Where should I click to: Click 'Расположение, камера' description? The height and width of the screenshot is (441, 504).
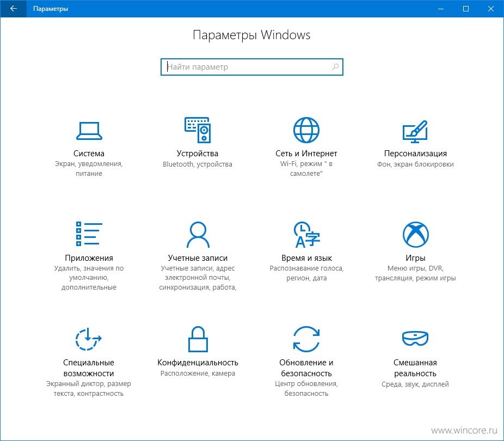click(198, 373)
